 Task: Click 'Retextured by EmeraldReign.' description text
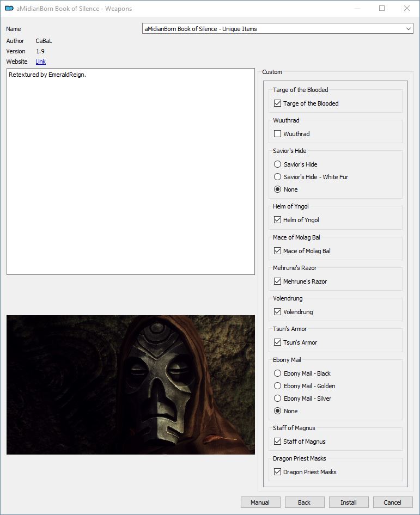[47, 75]
